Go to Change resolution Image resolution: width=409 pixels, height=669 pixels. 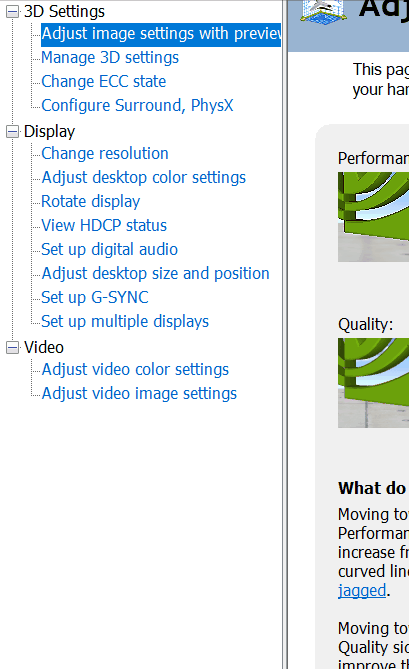point(104,154)
